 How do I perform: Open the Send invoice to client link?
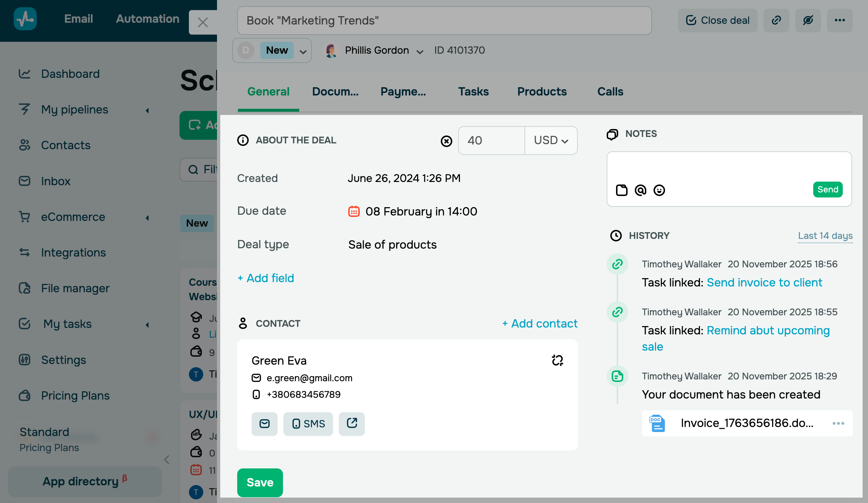coord(764,282)
